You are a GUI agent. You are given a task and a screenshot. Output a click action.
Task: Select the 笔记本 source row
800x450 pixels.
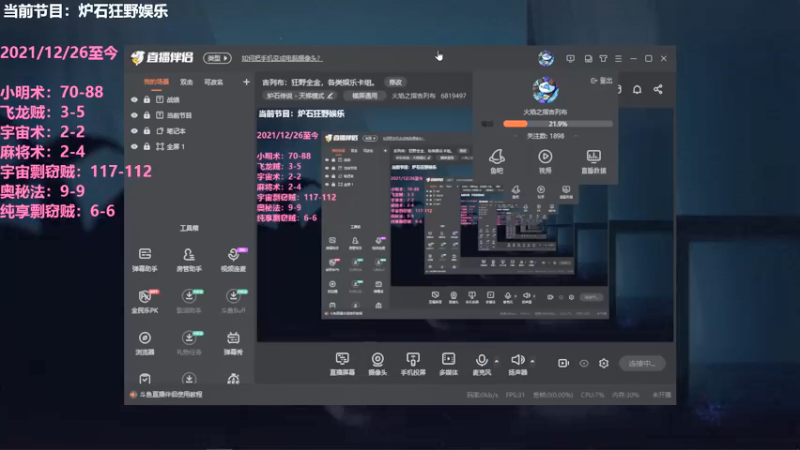point(190,131)
